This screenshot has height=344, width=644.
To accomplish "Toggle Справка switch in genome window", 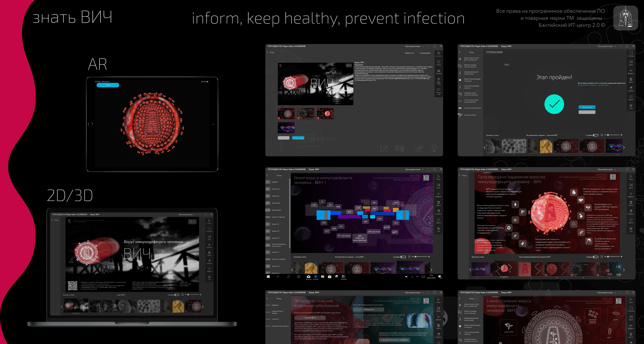I will click(x=403, y=257).
